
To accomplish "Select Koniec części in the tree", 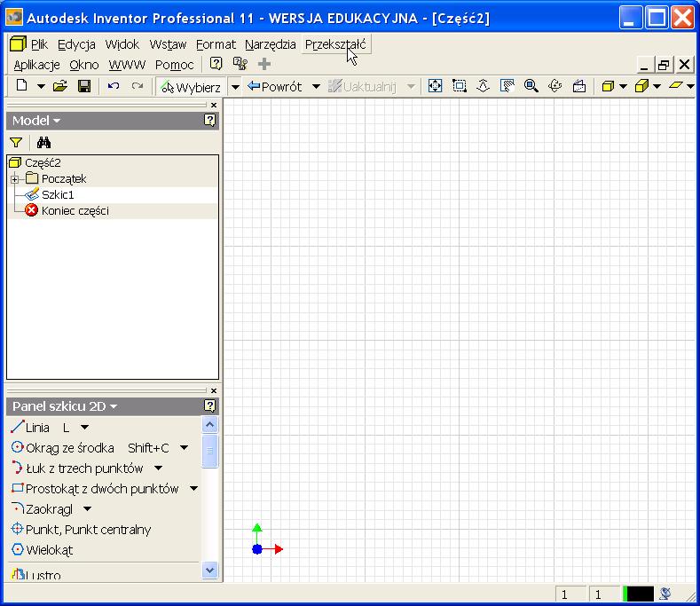I will (x=75, y=211).
